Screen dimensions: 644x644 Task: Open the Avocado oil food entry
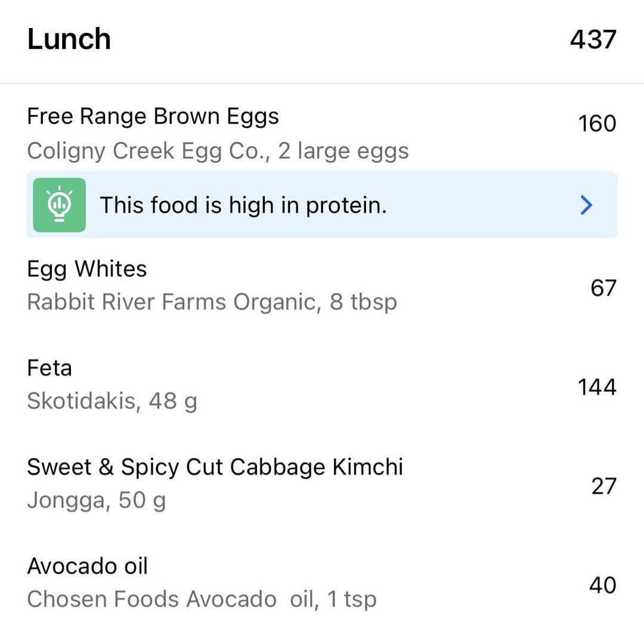pos(87,566)
